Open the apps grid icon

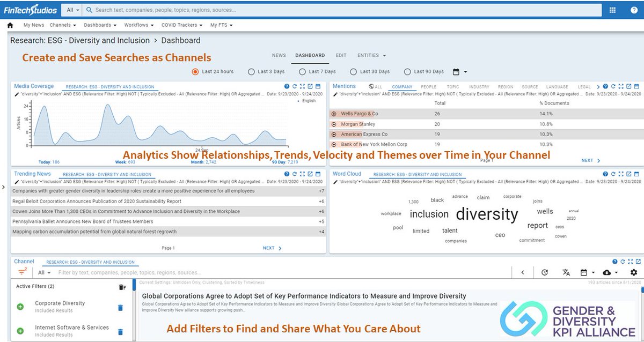click(612, 10)
